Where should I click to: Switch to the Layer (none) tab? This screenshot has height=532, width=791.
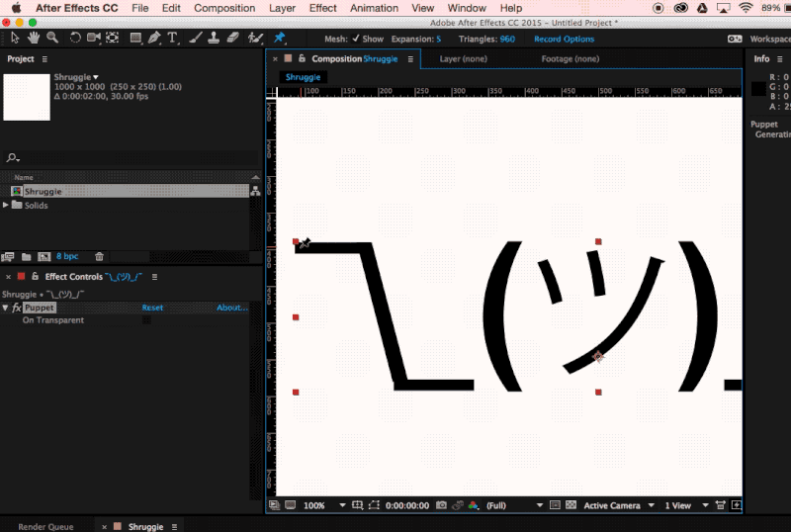pyautogui.click(x=463, y=59)
